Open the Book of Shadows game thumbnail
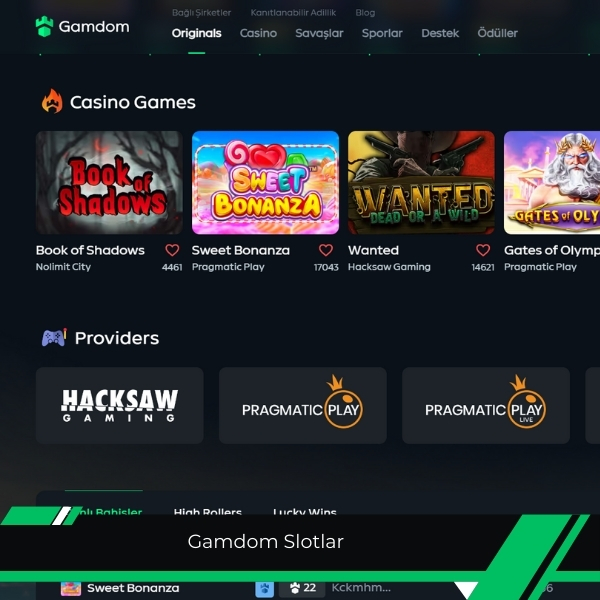The width and height of the screenshot is (600, 600). (109, 183)
